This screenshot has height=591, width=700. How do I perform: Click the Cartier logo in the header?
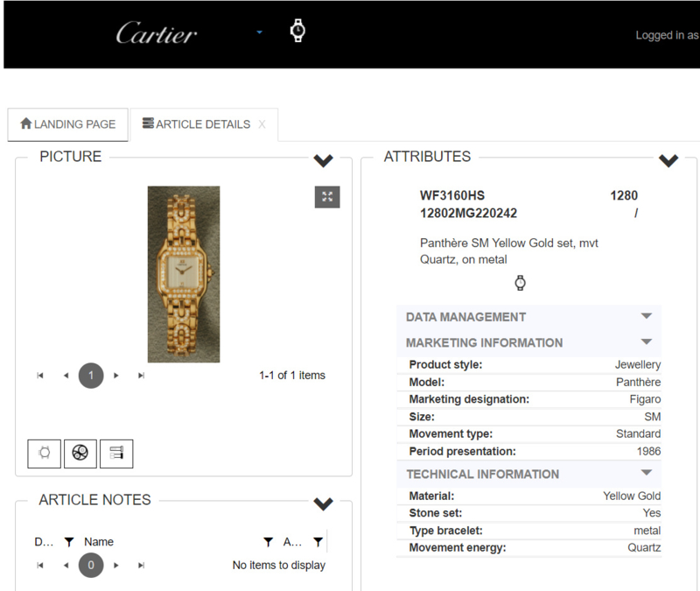[x=157, y=33]
